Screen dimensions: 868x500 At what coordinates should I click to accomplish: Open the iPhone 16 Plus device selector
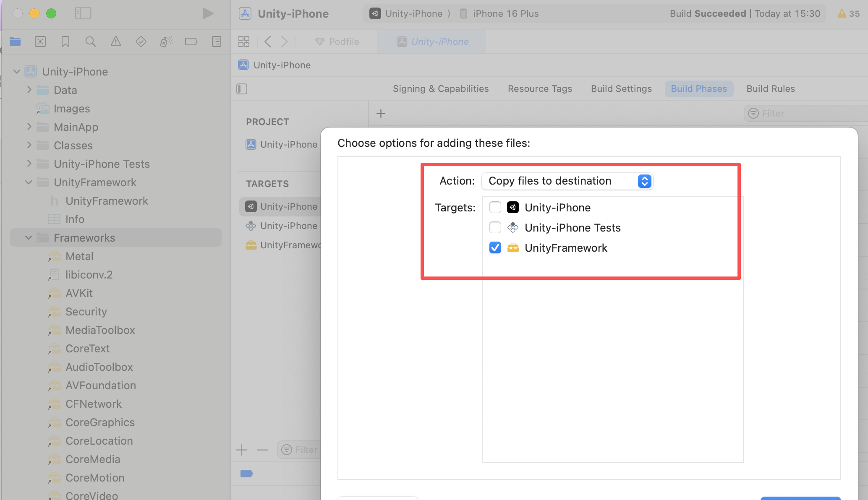pos(499,13)
